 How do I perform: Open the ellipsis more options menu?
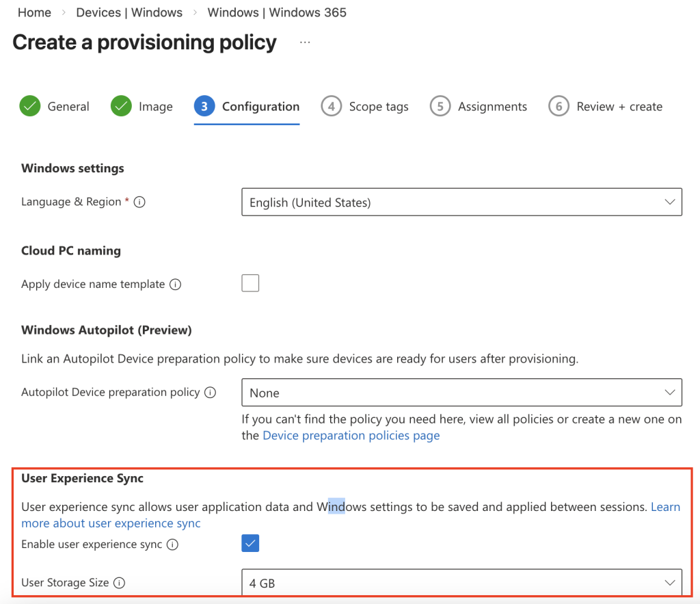click(305, 42)
